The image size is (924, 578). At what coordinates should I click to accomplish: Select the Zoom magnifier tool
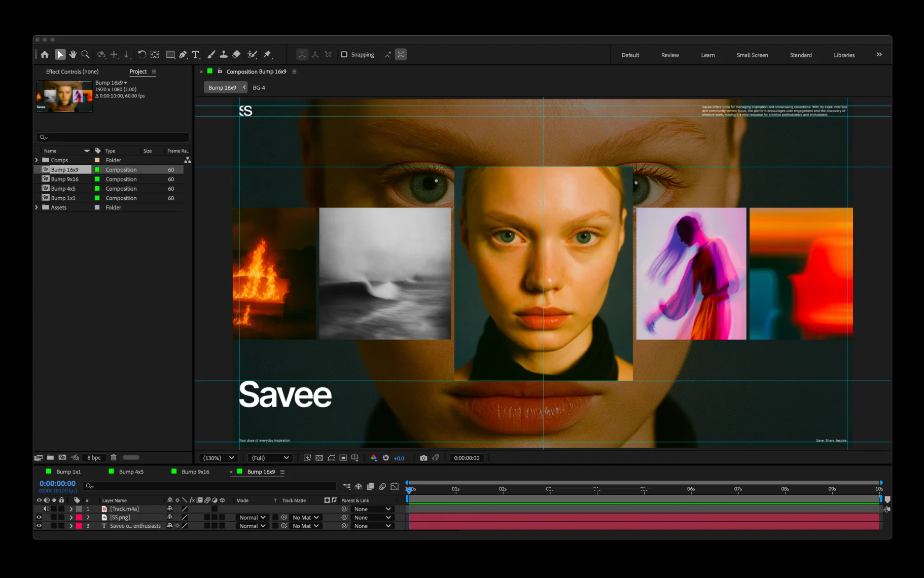click(85, 54)
